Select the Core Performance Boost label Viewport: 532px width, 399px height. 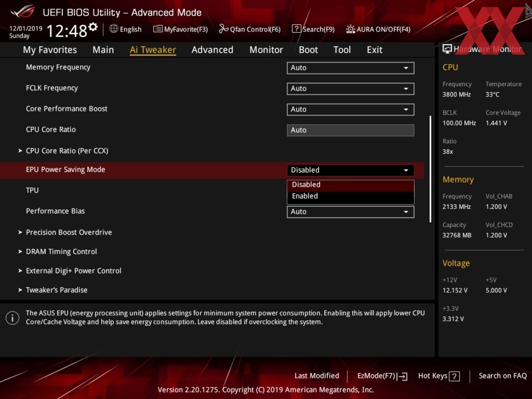(x=66, y=109)
